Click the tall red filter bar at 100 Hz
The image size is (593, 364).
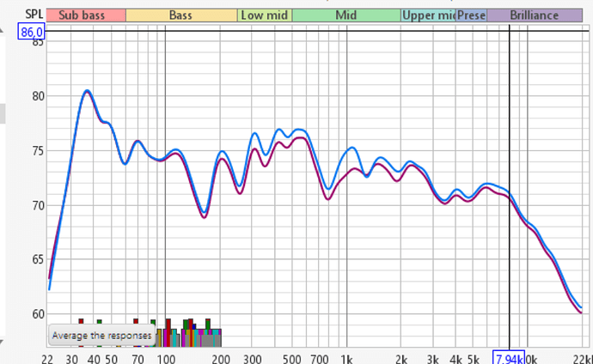point(168,332)
